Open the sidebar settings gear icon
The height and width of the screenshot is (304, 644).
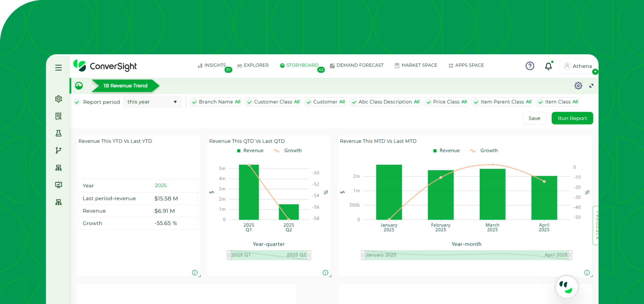58,99
